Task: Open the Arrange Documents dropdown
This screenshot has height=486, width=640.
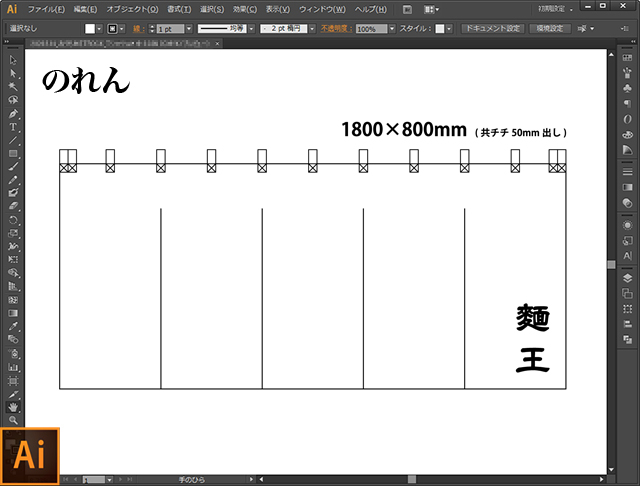Action: pyautogui.click(x=431, y=9)
